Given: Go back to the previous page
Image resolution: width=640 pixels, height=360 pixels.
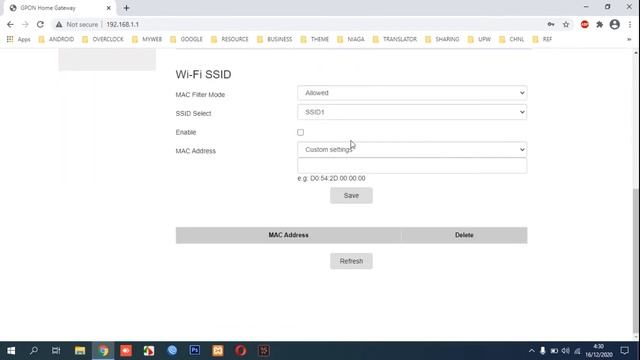Looking at the screenshot, I should pos(10,24).
